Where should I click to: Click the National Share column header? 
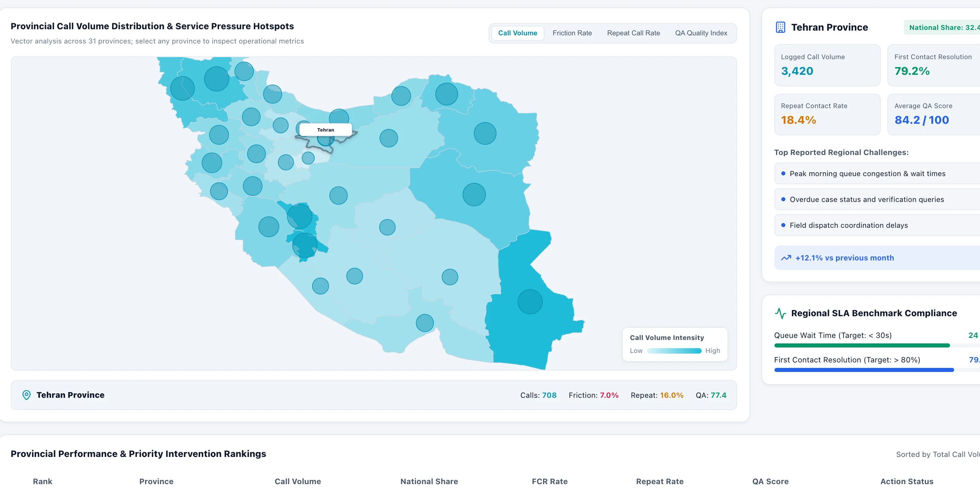tap(429, 481)
